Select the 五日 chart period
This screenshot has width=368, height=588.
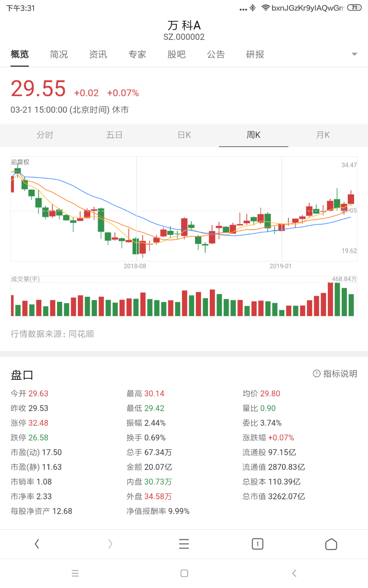[115, 135]
